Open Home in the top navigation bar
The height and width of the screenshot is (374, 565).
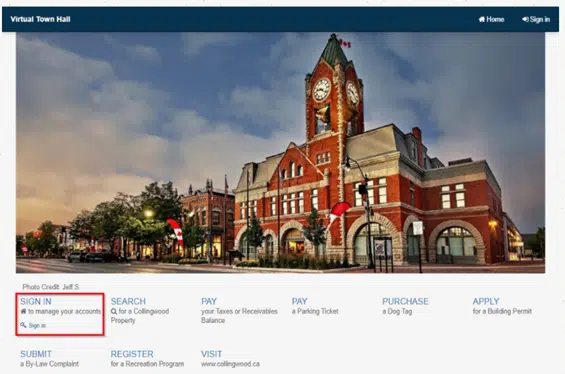tap(491, 19)
